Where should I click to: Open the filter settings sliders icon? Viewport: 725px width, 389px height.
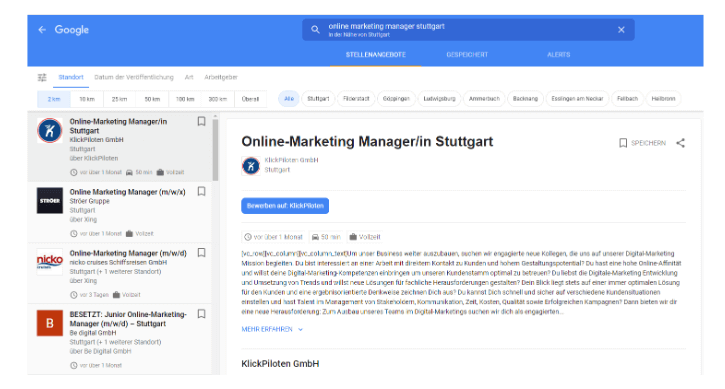(42, 77)
